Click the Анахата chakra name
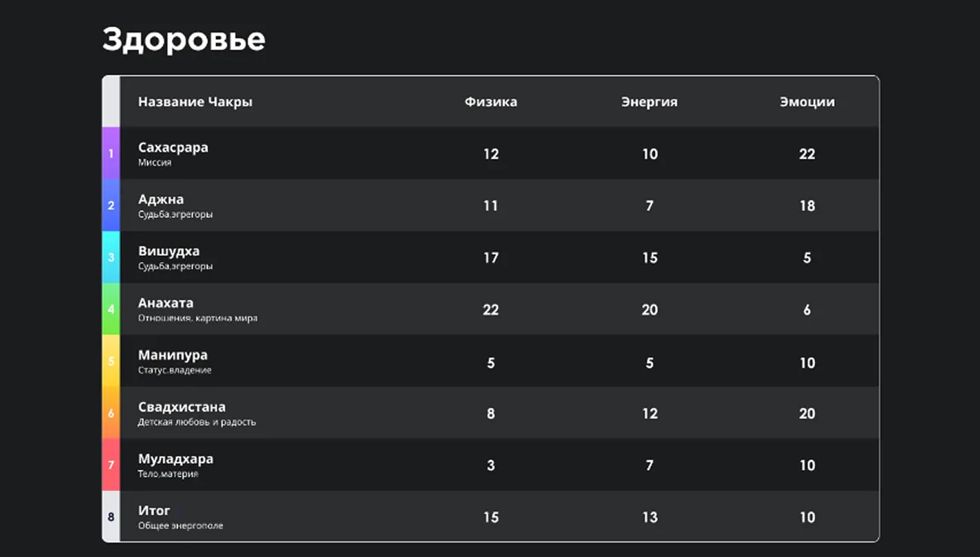 point(166,303)
